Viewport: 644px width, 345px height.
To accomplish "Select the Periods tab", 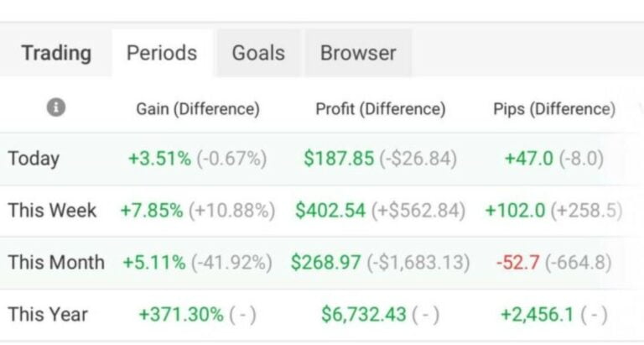I will point(162,53).
